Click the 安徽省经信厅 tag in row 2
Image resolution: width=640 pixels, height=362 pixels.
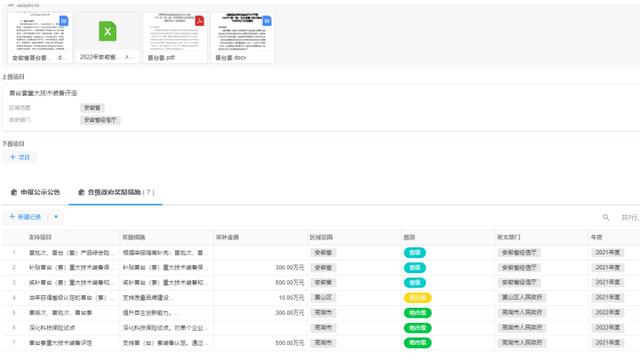(519, 268)
